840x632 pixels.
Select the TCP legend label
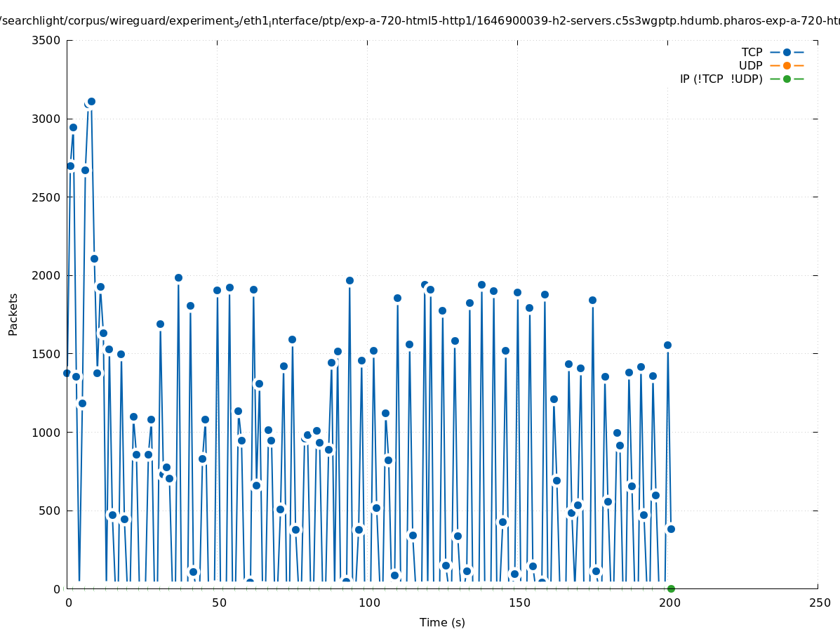tap(752, 52)
